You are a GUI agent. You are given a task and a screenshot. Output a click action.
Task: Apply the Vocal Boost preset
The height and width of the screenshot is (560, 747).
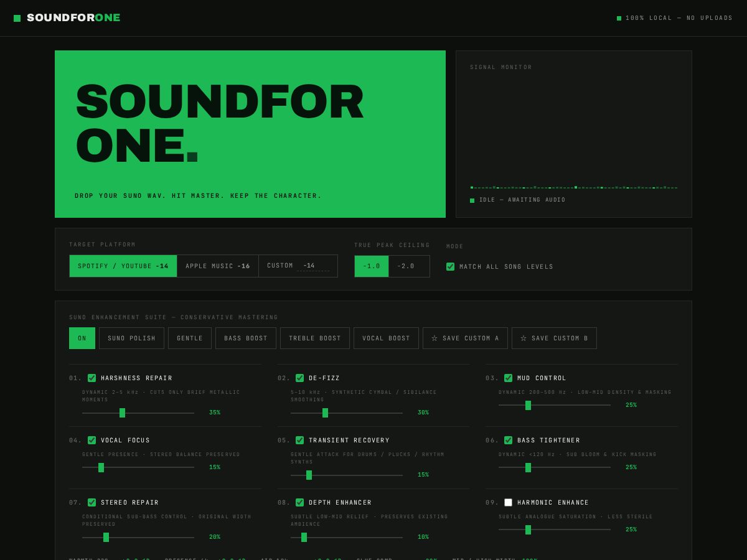[x=386, y=338]
